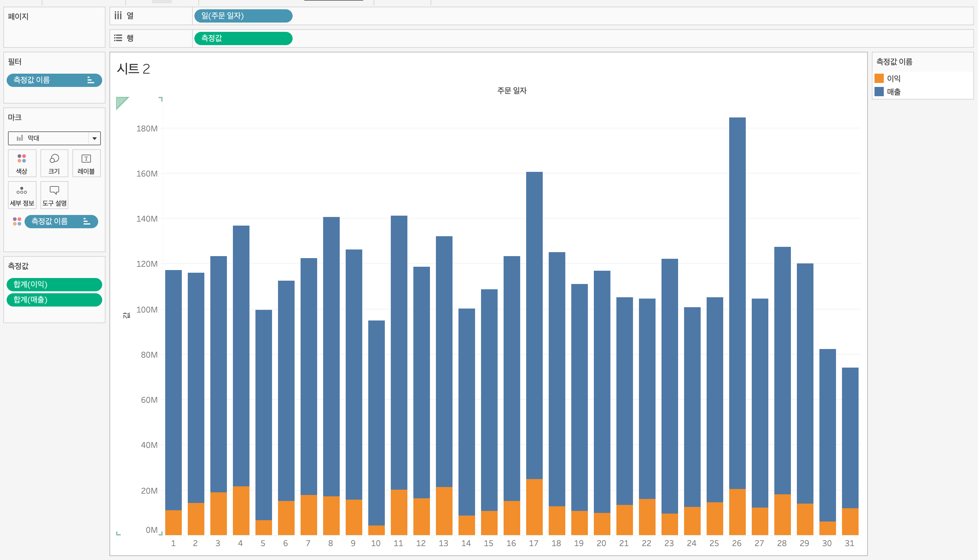Select the 합계(이익) measure pill

pyautogui.click(x=54, y=285)
